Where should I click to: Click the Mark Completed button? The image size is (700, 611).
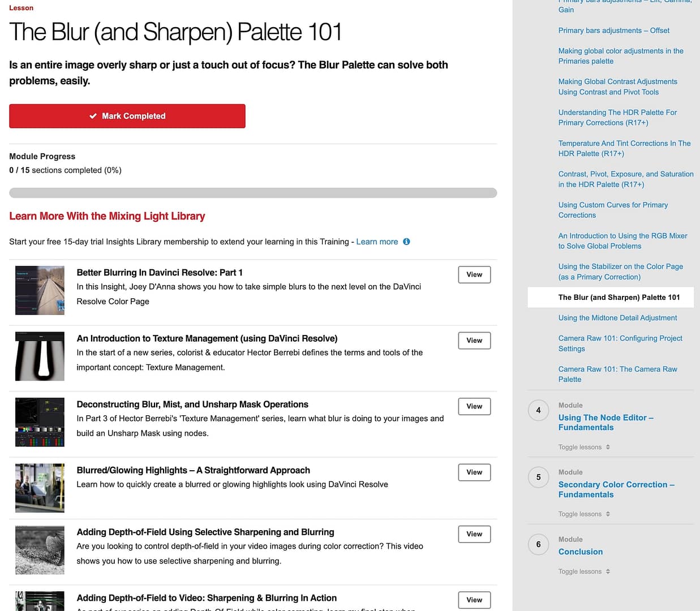click(x=127, y=116)
